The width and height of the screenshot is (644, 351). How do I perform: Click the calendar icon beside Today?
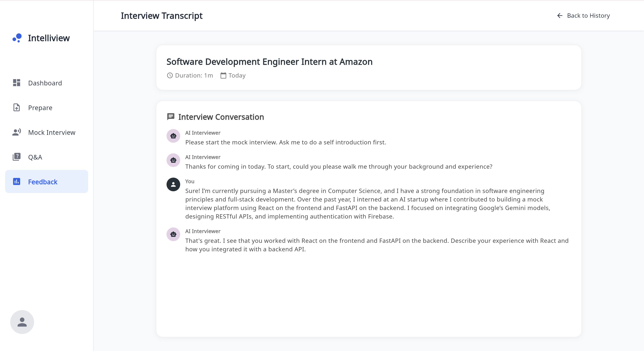click(223, 75)
